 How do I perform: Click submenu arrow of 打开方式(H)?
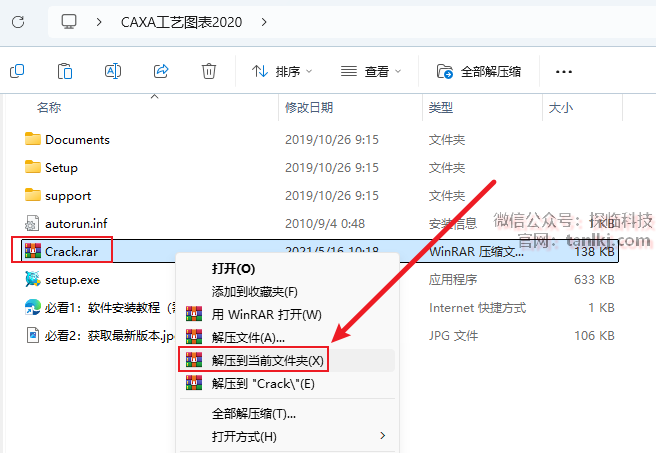coord(382,436)
